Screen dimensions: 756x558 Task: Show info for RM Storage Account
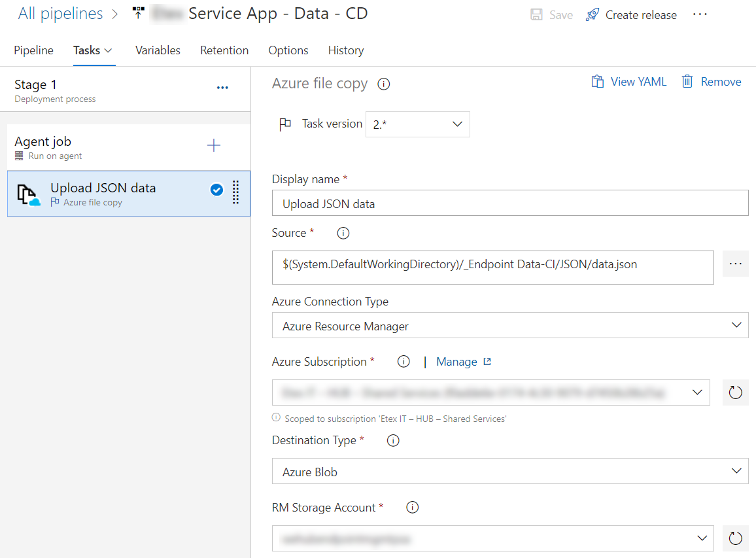[412, 508]
